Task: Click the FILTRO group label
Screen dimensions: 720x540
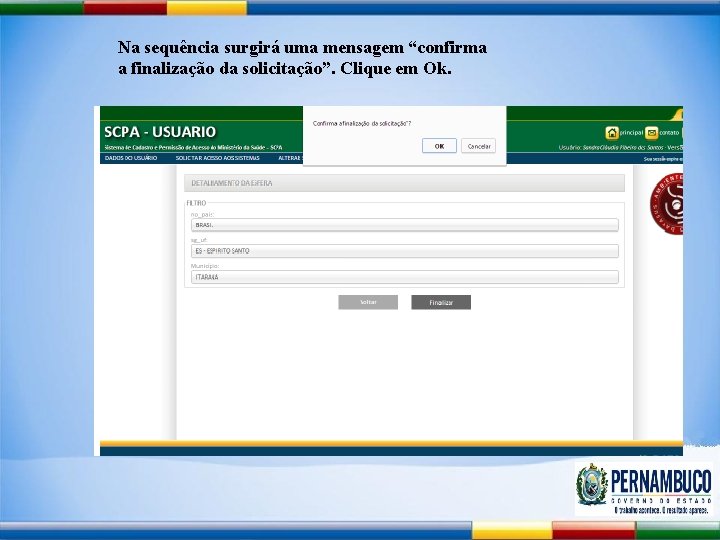Action: tap(196, 203)
